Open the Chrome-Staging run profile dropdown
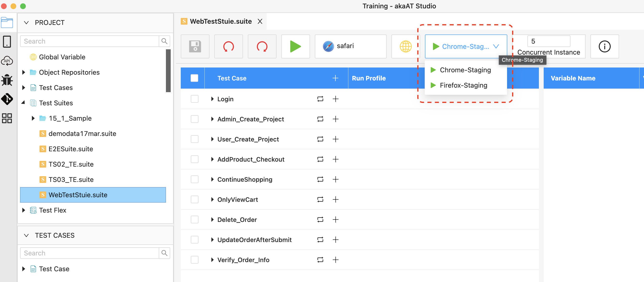Screen dimensions: 644x282 [x=466, y=46]
